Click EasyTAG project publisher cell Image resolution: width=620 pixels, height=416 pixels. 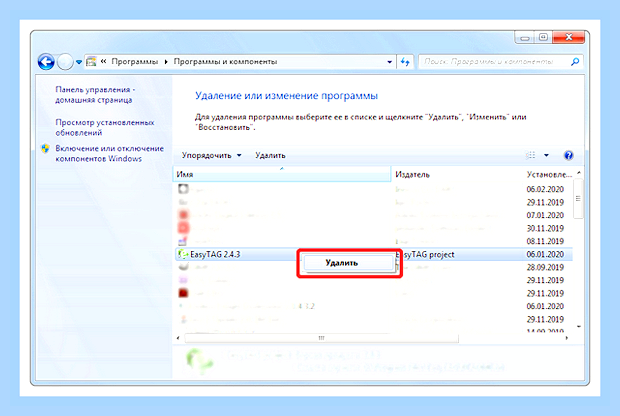coord(425,255)
